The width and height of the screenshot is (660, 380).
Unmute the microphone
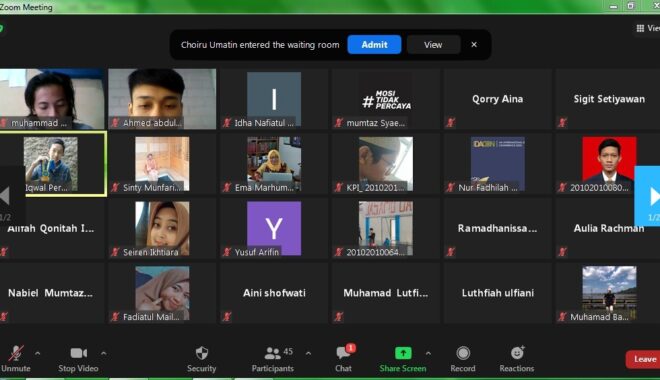coord(16,359)
